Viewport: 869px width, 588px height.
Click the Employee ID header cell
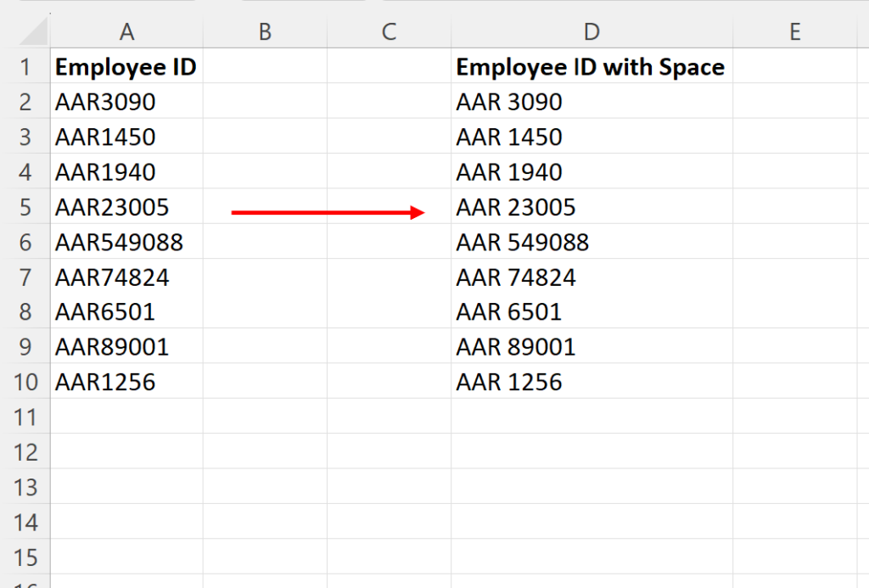[x=127, y=66]
